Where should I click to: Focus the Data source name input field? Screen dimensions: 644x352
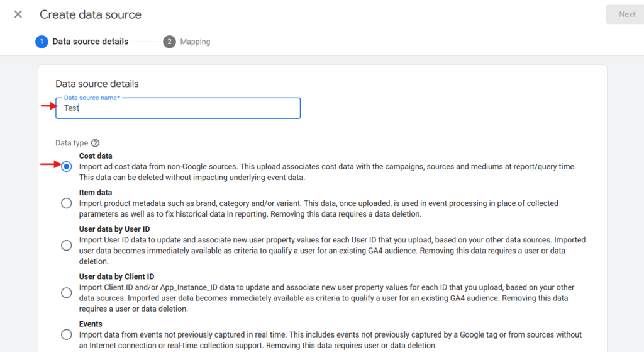coord(178,108)
